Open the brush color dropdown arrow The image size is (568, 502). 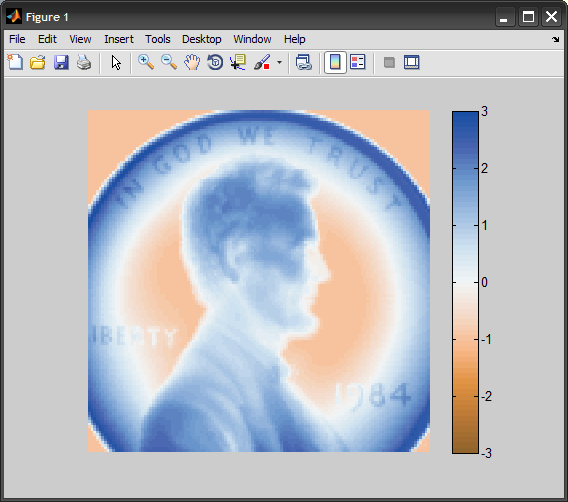[279, 63]
